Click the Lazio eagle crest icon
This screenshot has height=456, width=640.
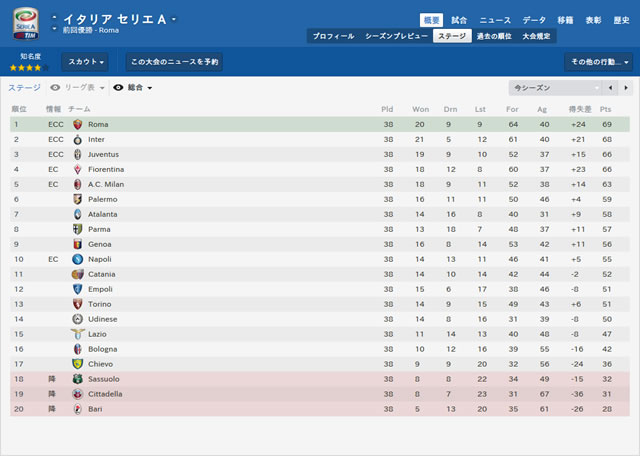pyautogui.click(x=78, y=334)
